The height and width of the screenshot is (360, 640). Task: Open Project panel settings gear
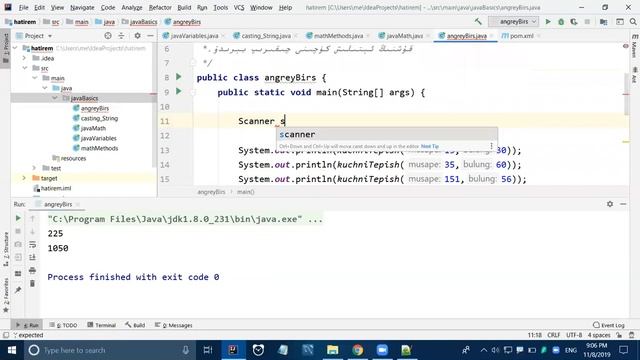tap(138, 36)
